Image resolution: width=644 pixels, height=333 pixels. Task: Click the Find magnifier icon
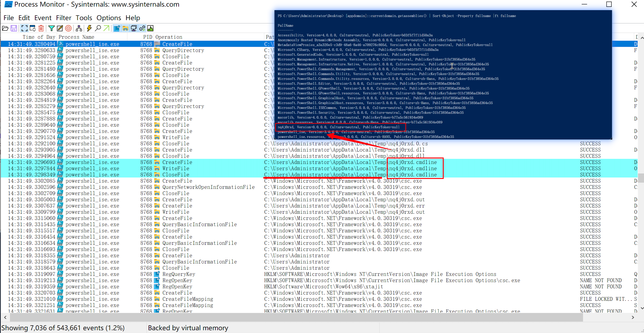coord(98,28)
